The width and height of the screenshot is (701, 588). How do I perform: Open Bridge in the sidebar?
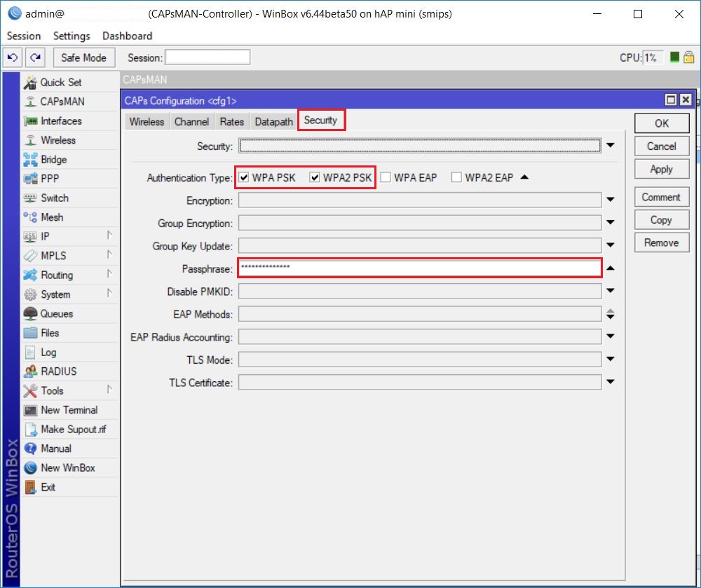pyautogui.click(x=70, y=160)
